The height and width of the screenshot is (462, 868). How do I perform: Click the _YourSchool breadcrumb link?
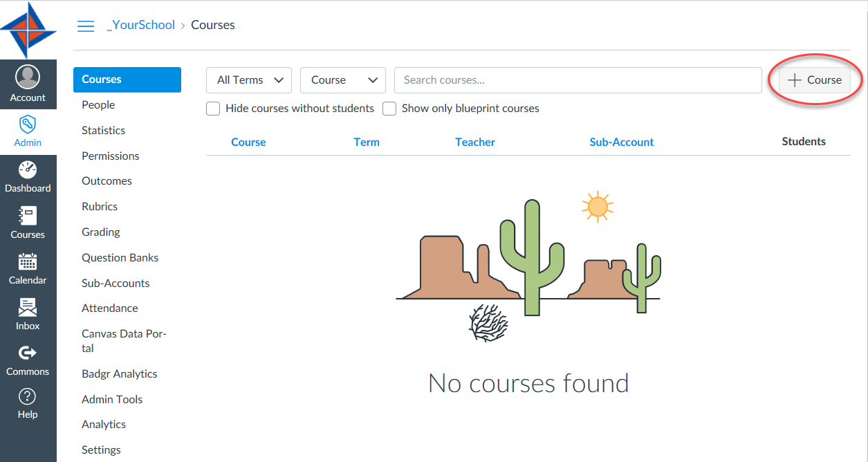click(x=141, y=25)
